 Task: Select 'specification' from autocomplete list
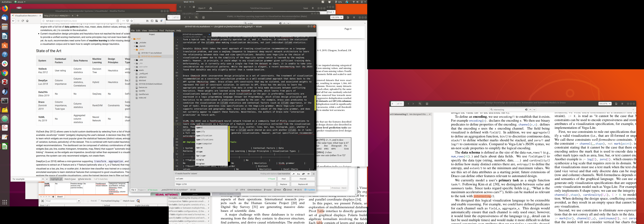tap(204, 136)
